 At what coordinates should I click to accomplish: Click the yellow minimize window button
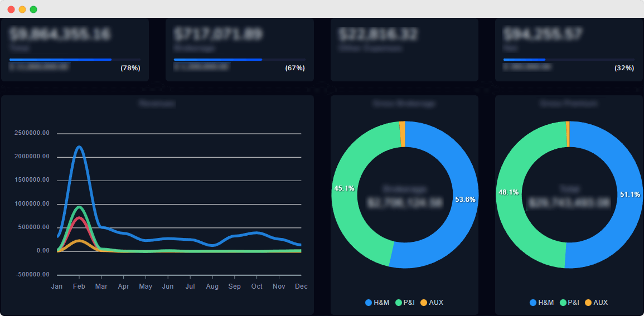[22, 9]
